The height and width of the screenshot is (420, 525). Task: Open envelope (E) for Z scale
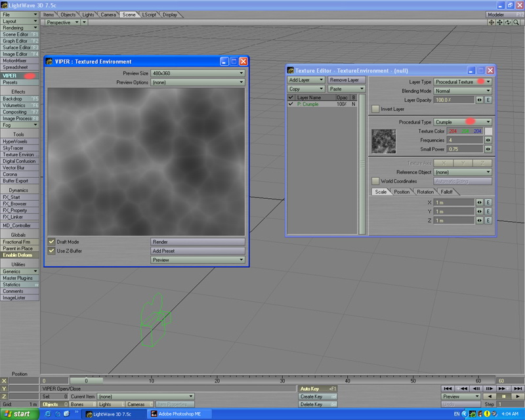(488, 220)
